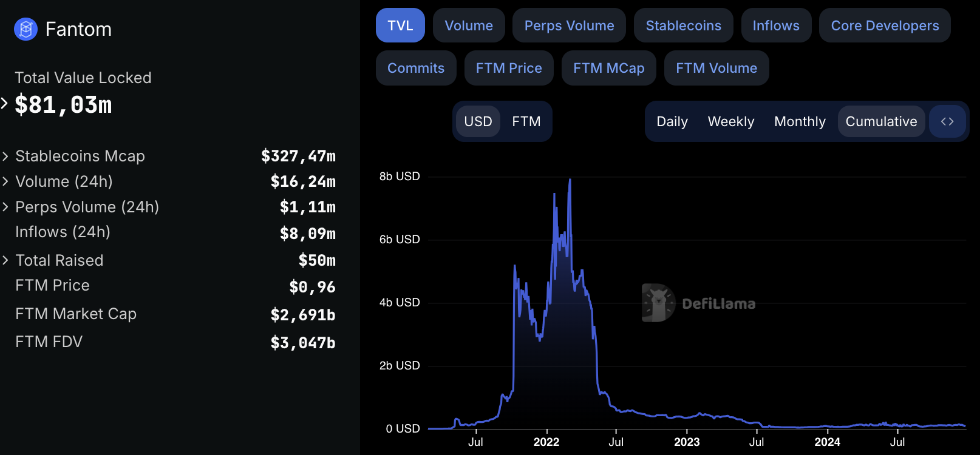Screen dimensions: 980x455
Task: Select the Daily interval
Action: click(x=672, y=121)
